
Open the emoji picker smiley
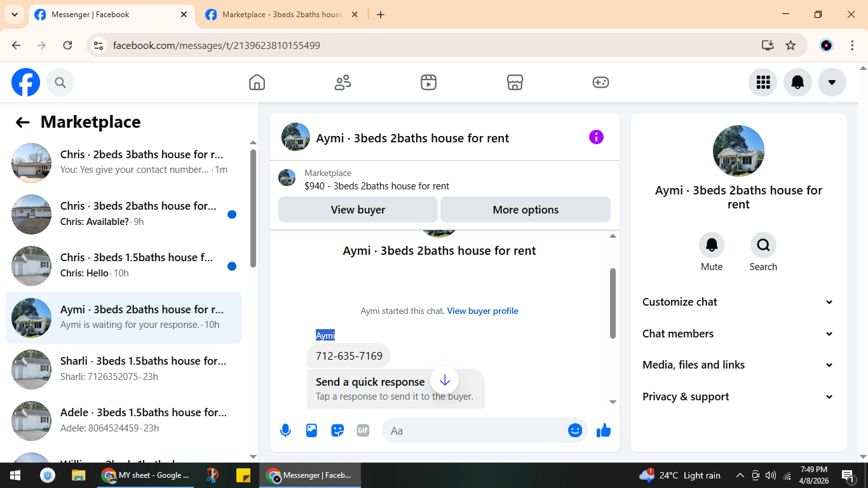pyautogui.click(x=575, y=431)
